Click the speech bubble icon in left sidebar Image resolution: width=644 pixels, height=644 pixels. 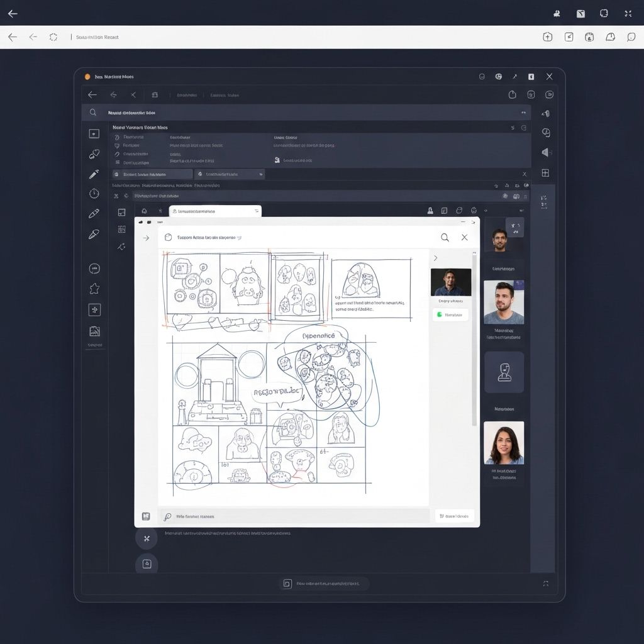click(94, 269)
